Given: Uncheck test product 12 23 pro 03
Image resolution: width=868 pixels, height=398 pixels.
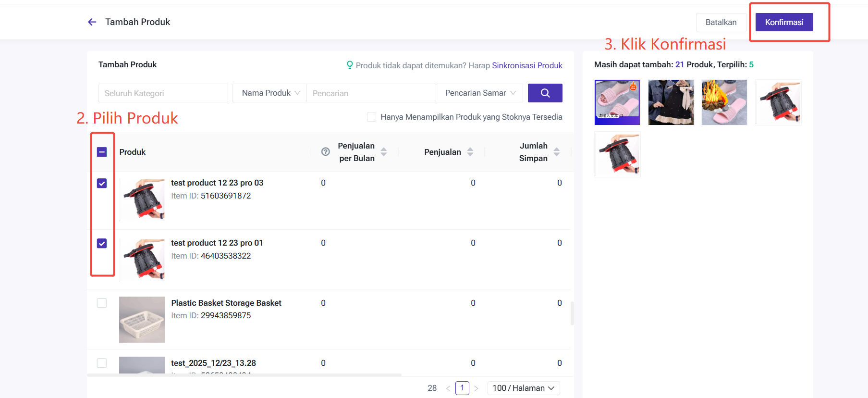Looking at the screenshot, I should tap(102, 183).
